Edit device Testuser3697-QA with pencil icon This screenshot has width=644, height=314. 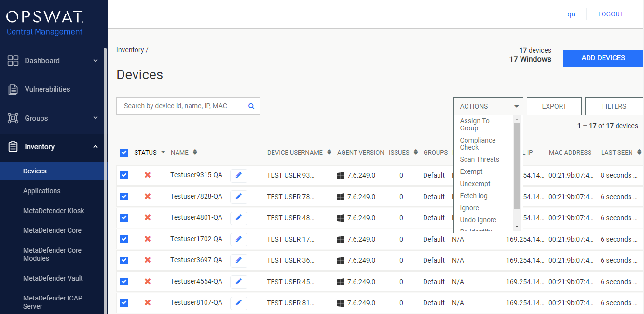239,261
